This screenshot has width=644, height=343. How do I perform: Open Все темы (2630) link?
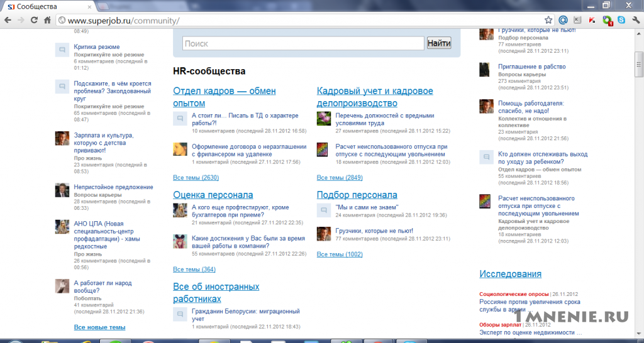click(x=196, y=178)
